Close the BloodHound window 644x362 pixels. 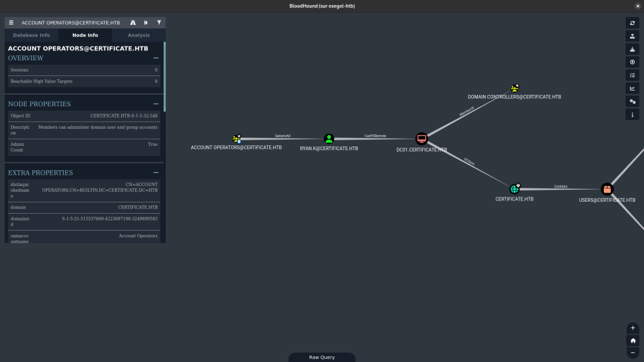point(638,6)
